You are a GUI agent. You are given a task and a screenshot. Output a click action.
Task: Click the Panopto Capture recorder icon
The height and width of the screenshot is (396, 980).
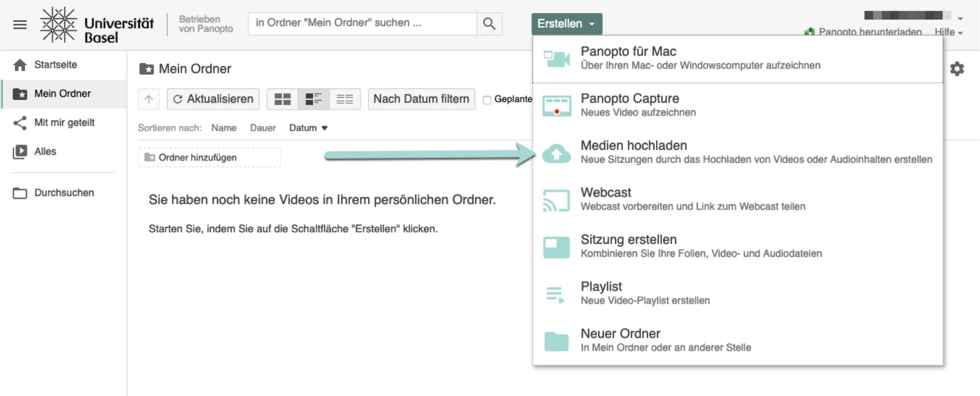(x=556, y=106)
